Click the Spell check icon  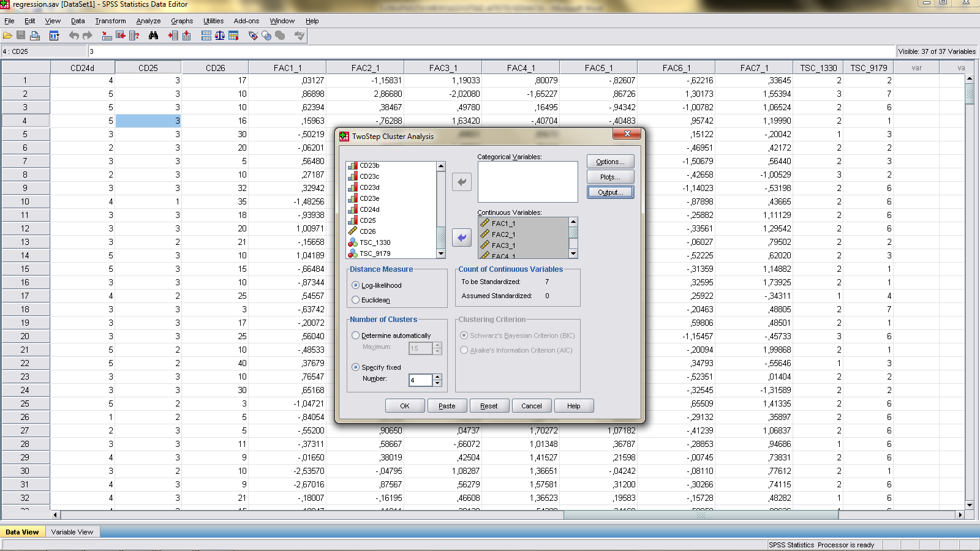pos(300,36)
